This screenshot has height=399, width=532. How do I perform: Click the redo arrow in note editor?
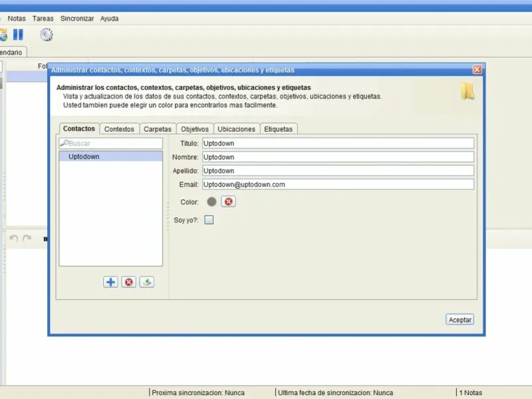coord(27,239)
